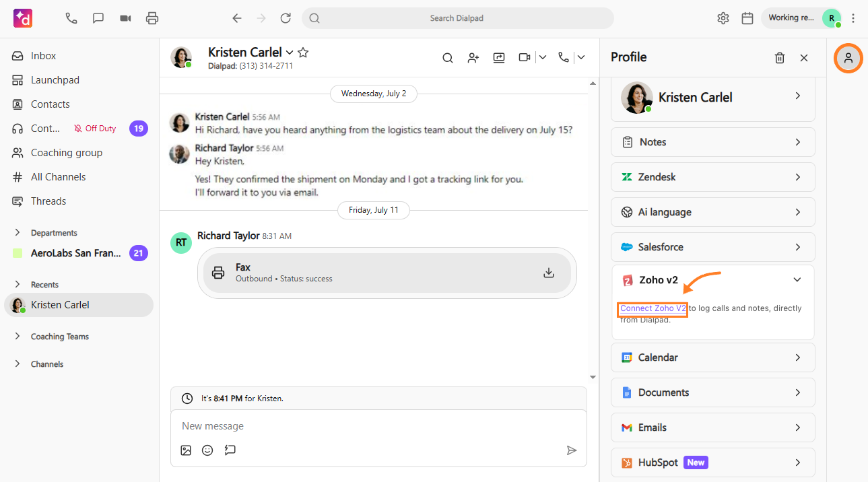
Task: Expand the Calendar section
Action: pyautogui.click(x=713, y=357)
